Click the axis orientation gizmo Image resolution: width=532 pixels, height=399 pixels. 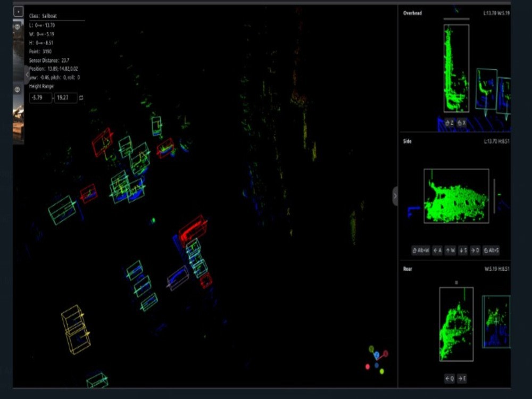377,360
